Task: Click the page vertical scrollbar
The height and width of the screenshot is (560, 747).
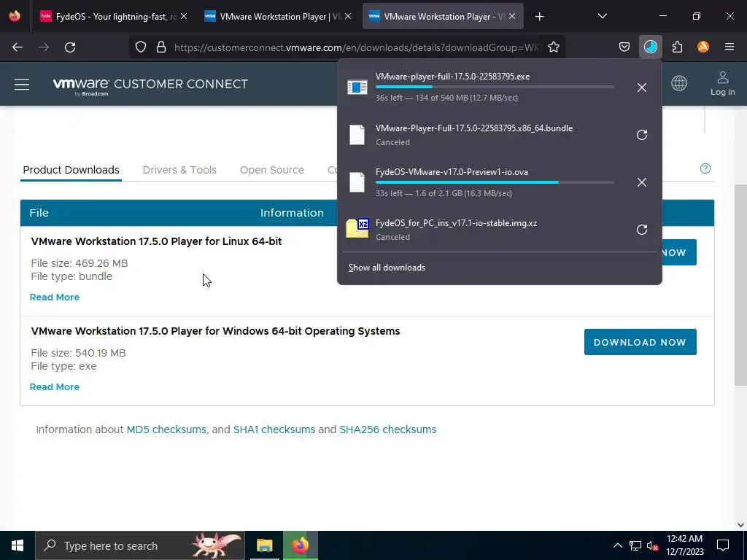Action: 740,285
